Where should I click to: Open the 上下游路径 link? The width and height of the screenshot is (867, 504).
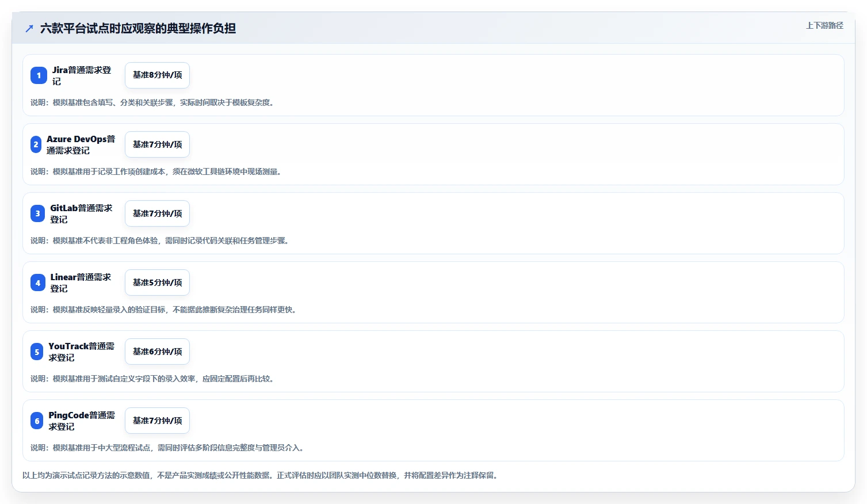[x=824, y=25]
